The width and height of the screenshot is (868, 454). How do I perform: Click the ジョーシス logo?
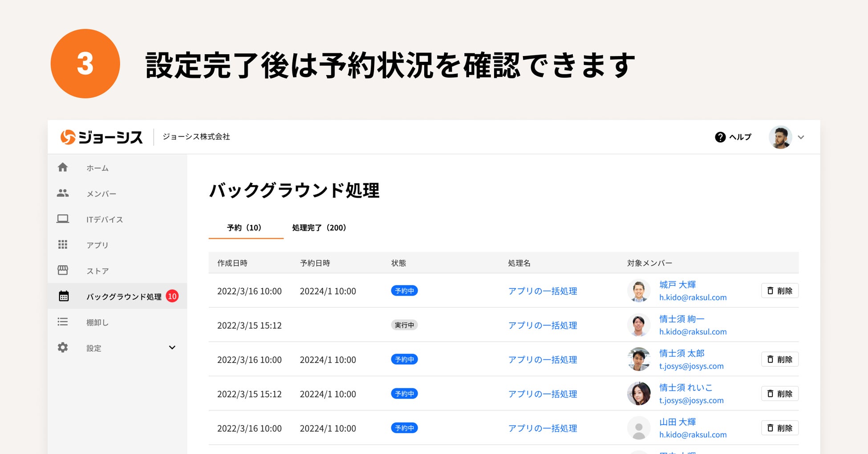101,137
